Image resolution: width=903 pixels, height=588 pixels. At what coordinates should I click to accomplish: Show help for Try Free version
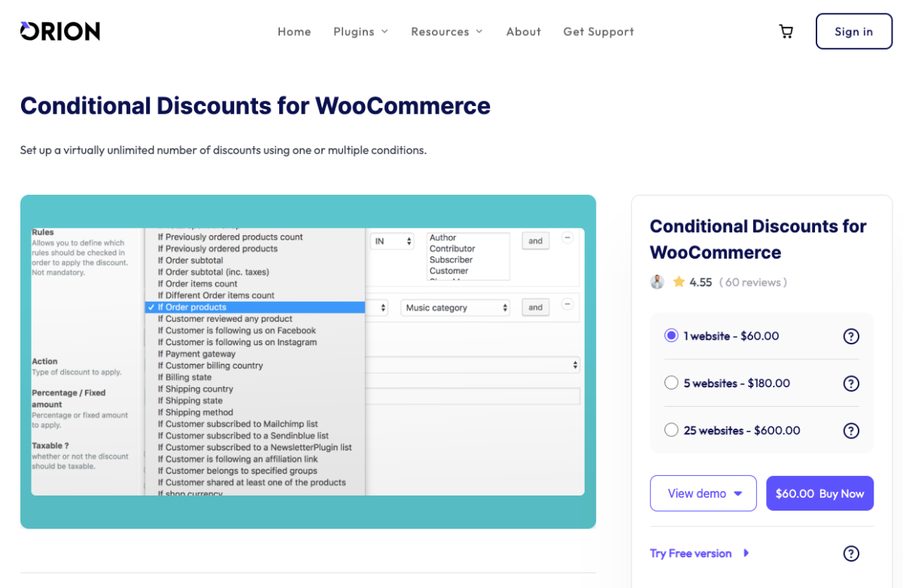click(851, 553)
